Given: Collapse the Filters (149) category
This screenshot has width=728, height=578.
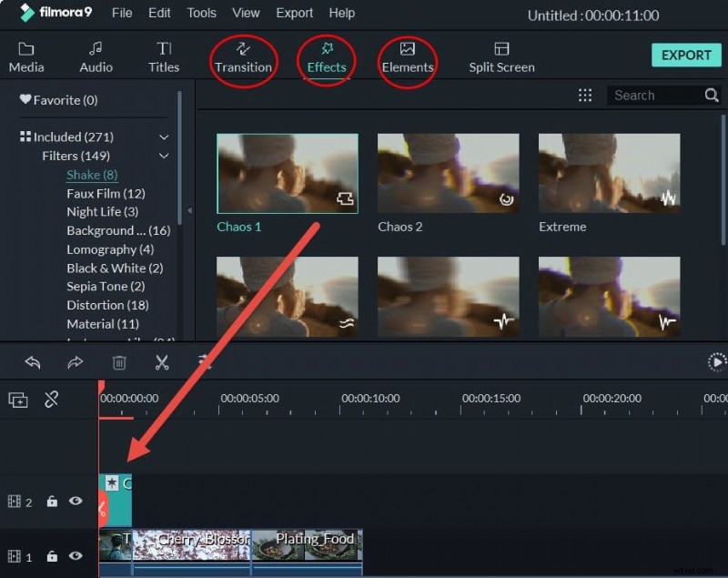Looking at the screenshot, I should pos(165,156).
